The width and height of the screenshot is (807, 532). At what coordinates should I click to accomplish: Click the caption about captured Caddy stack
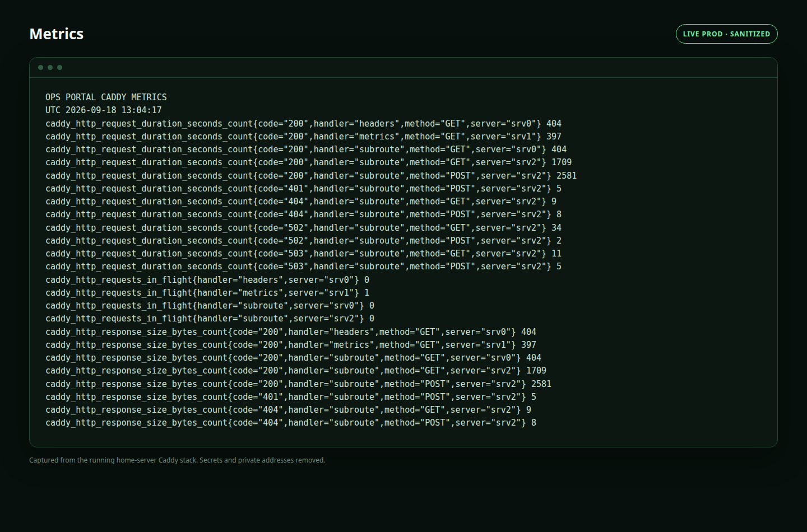tap(177, 460)
